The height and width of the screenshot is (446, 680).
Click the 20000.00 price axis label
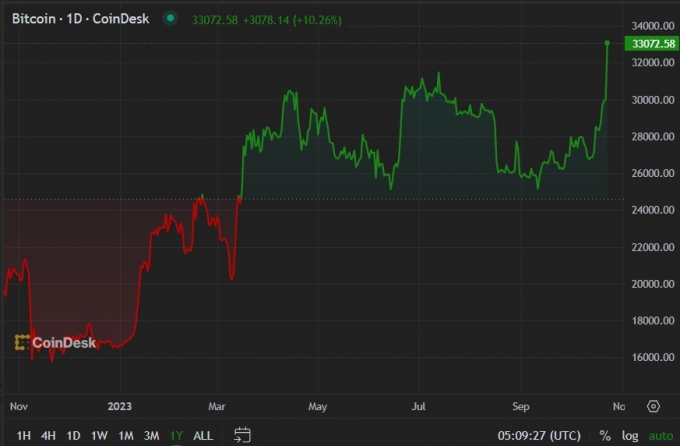[x=653, y=284]
